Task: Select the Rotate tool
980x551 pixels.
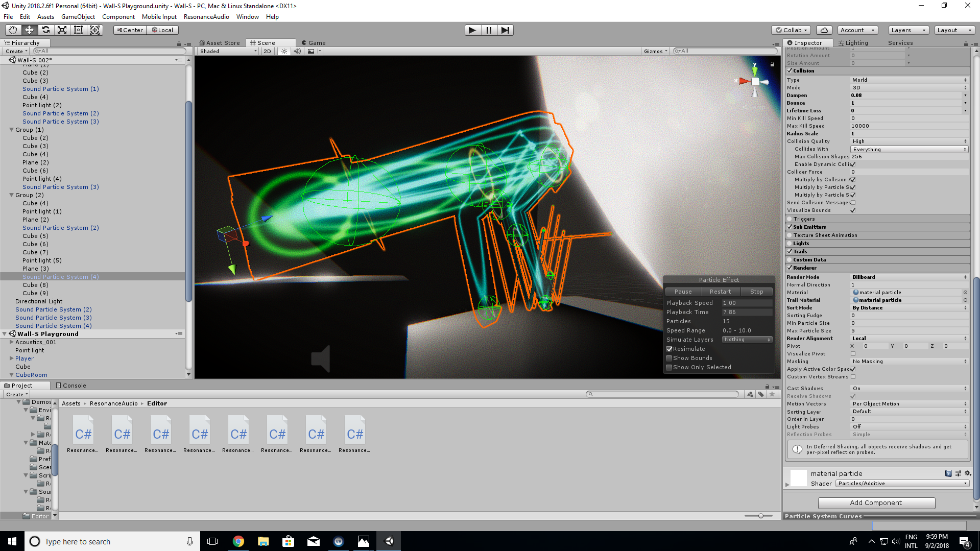Action: pyautogui.click(x=45, y=30)
